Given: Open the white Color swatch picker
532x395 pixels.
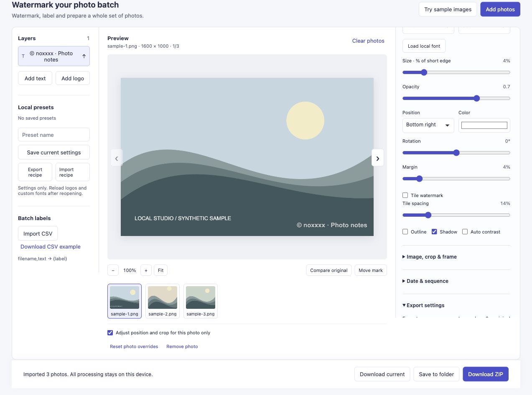Looking at the screenshot, I should tap(484, 125).
